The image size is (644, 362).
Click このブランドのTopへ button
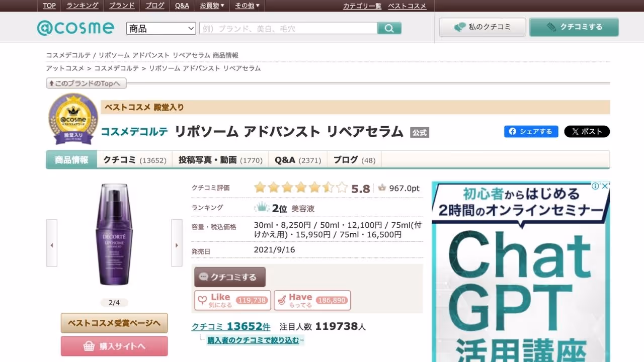click(x=86, y=83)
